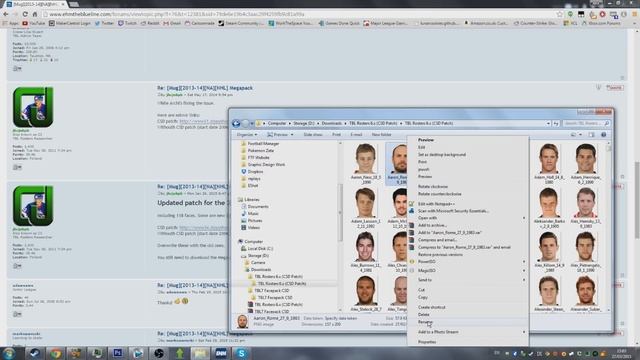Open Skype from the taskbar

point(241,353)
